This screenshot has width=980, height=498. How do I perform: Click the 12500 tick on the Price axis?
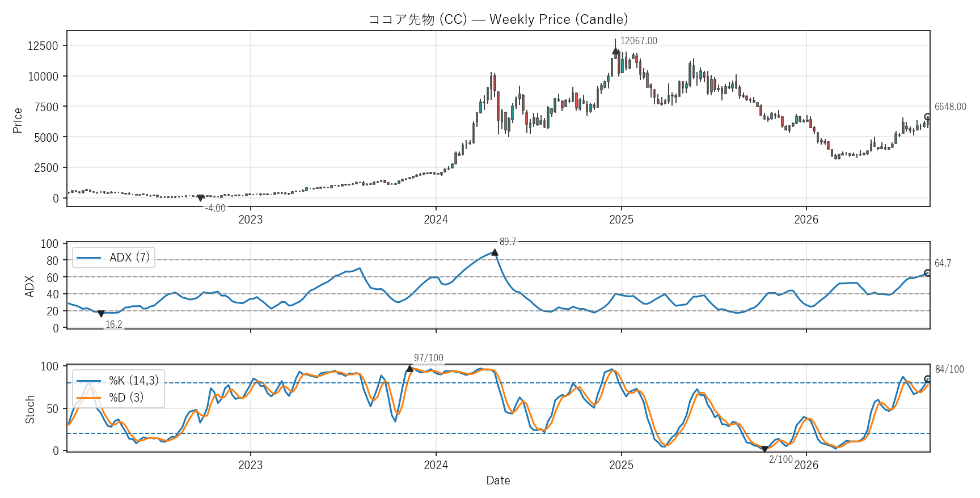click(x=43, y=46)
